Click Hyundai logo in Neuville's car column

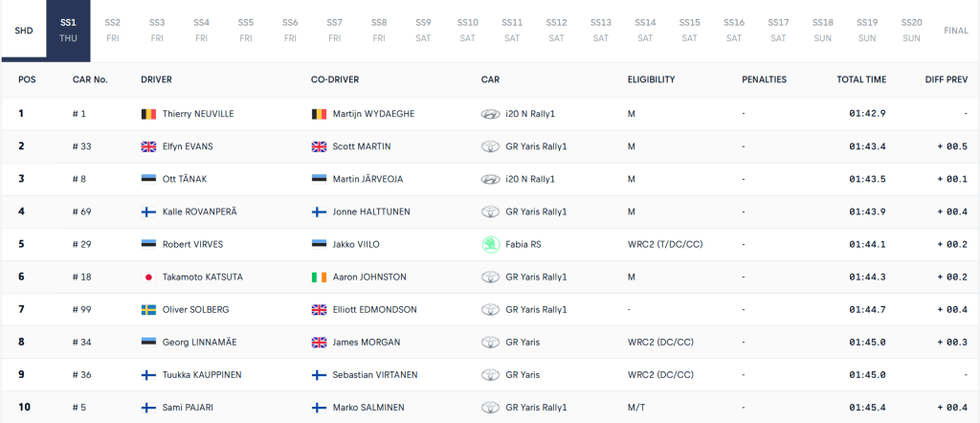point(490,114)
